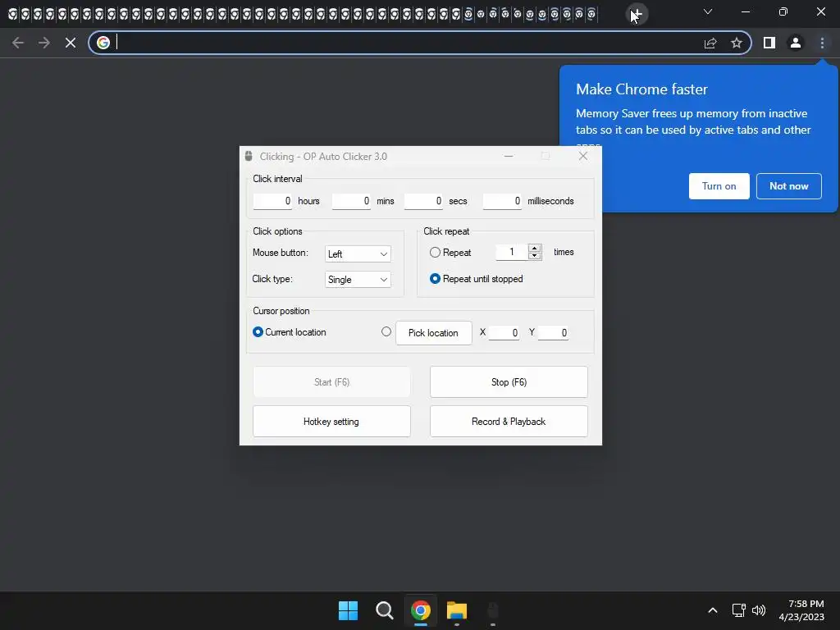Click the secs interval field
Screen dimensions: 840x630
click(423, 201)
